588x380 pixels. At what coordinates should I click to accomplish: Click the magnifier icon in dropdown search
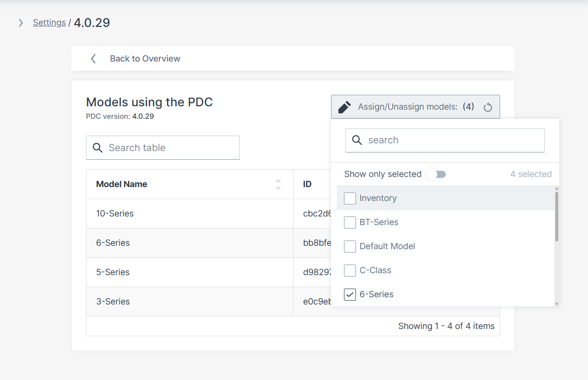coord(357,140)
